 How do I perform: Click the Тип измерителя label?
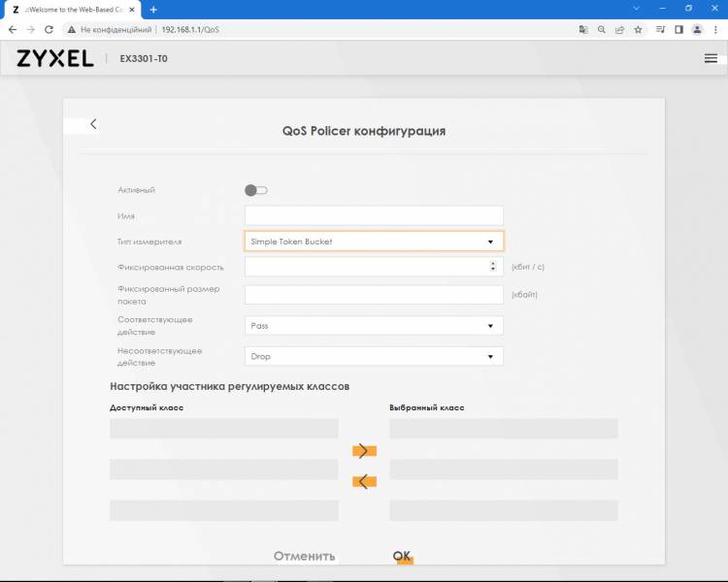[149, 242]
